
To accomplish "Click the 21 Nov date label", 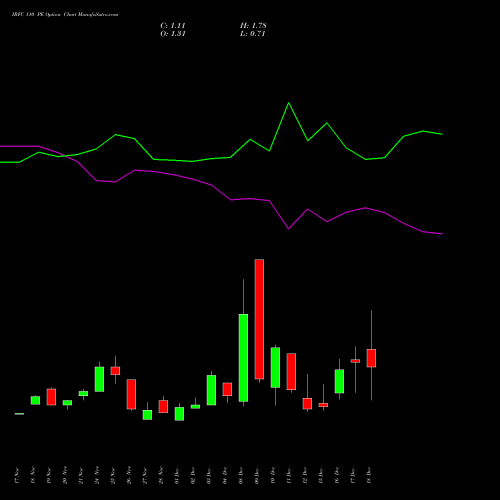I will click(81, 476).
